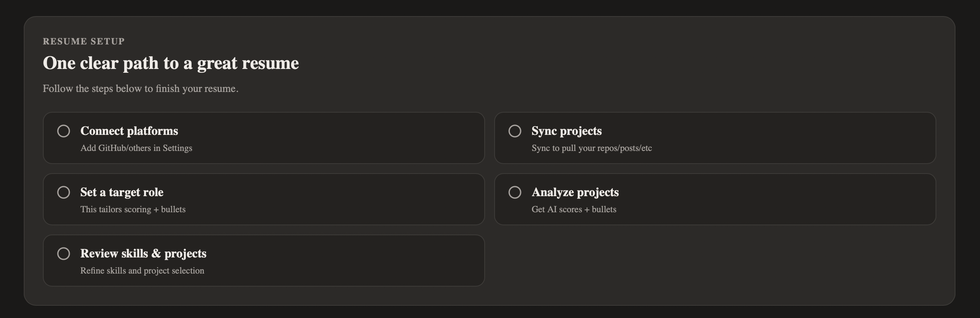Check off the Analyze projects step
The height and width of the screenshot is (318, 980).
515,192
